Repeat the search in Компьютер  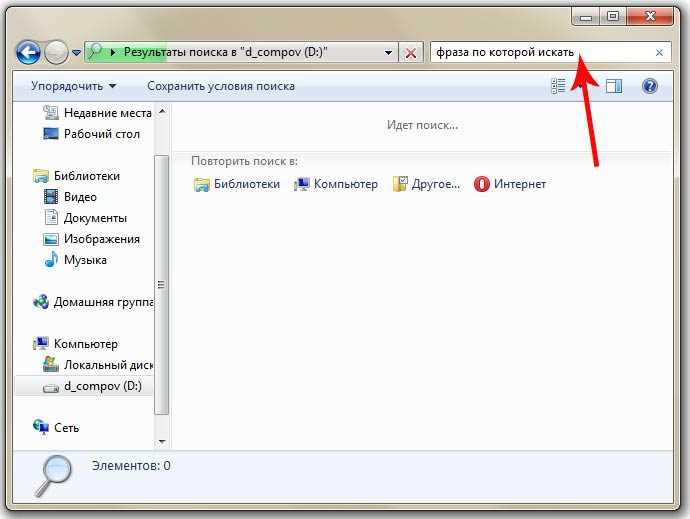click(x=336, y=184)
